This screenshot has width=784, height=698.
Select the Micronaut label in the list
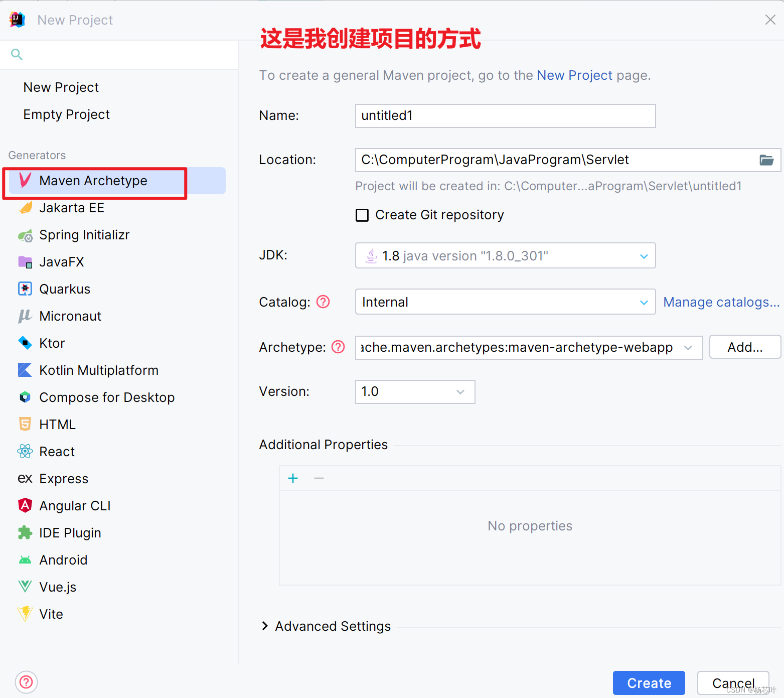(x=70, y=316)
